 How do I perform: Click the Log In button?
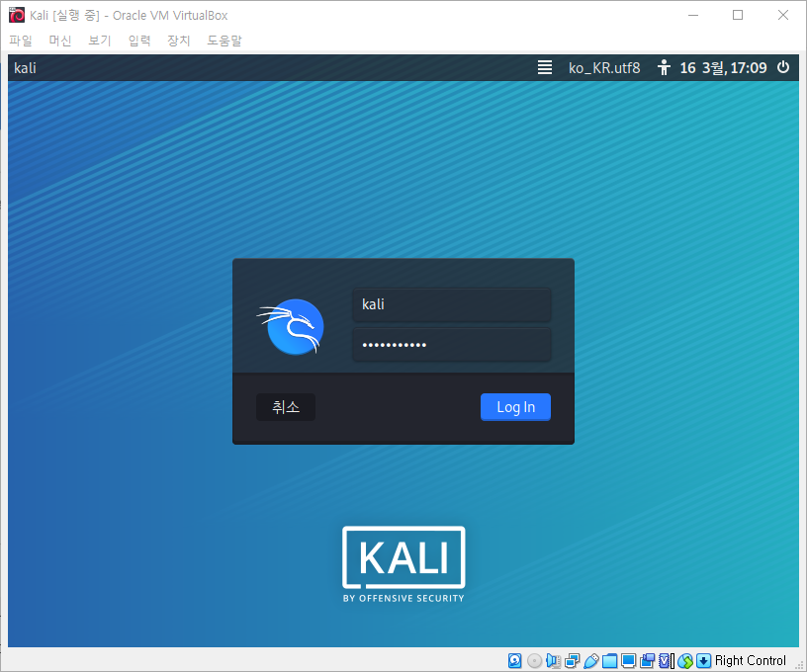(515, 407)
